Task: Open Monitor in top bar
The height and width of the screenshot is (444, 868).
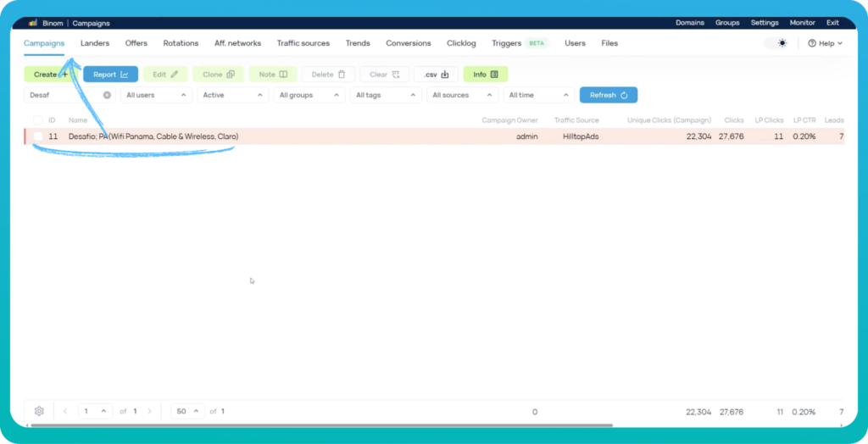Action: [x=802, y=23]
